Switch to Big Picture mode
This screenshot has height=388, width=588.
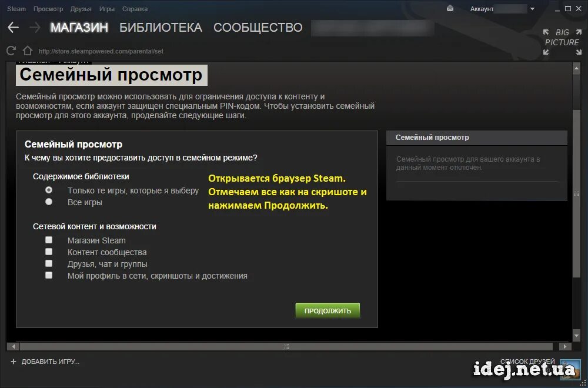coord(562,42)
